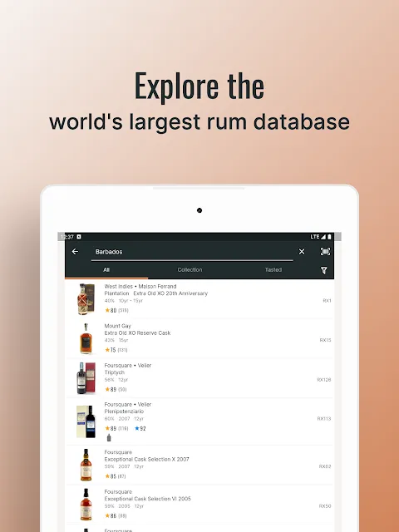Open Mount Gay Extra Old XO Reserve Cask
This screenshot has width=399, height=532.
pyautogui.click(x=199, y=338)
